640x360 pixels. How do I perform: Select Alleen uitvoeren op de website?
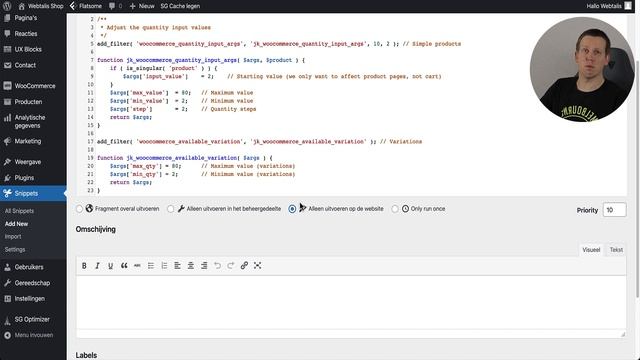292,209
